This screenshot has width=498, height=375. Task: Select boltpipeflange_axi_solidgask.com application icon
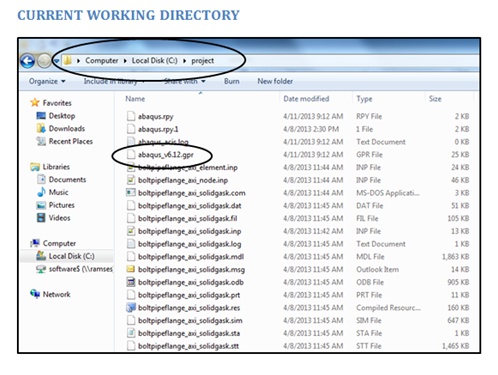(131, 193)
